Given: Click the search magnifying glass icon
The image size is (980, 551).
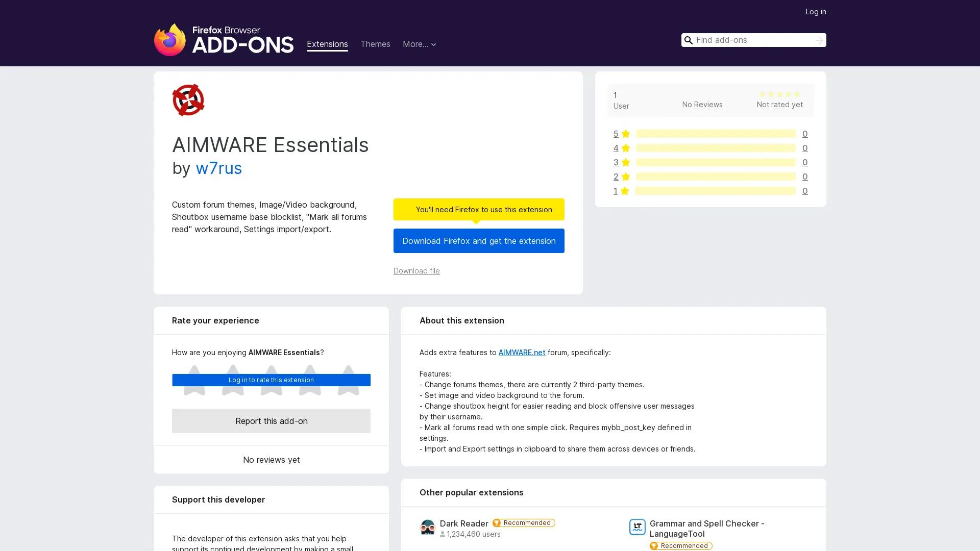Looking at the screenshot, I should (x=688, y=40).
